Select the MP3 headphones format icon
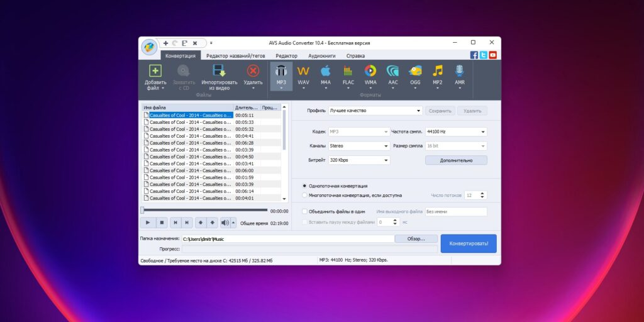This screenshot has height=322, width=644. pos(281,70)
